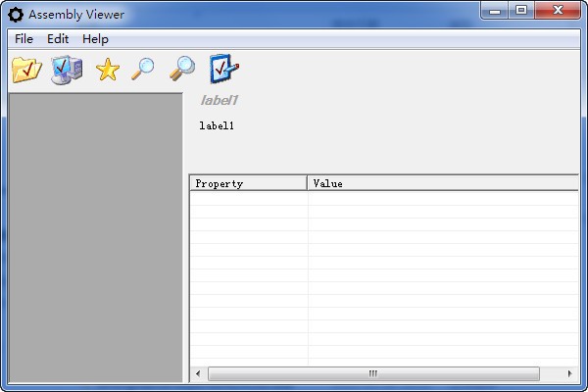Screen dimensions: 588x392
Task: Click the black label1 text
Action: (217, 125)
